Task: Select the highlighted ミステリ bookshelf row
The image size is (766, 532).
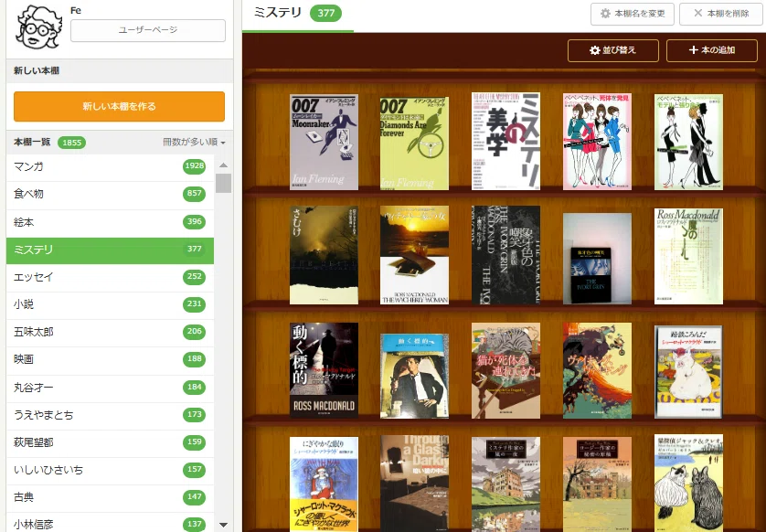Action: click(110, 250)
